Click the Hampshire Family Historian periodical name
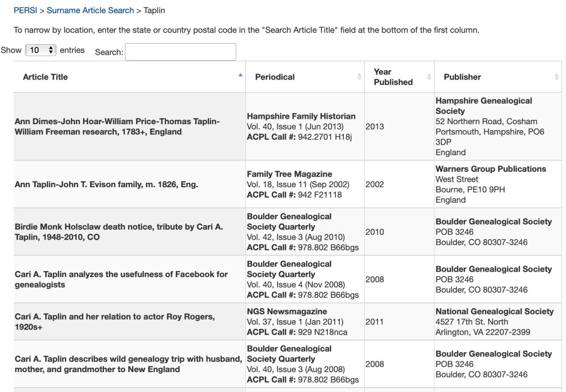Image resolution: width=566 pixels, height=392 pixels. coord(301,116)
